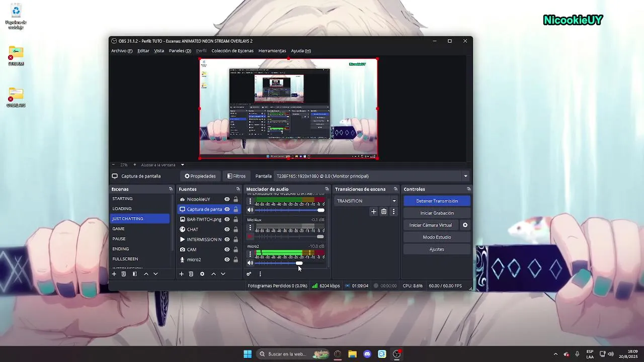
Task: Open the Editar menu
Action: [x=143, y=51]
